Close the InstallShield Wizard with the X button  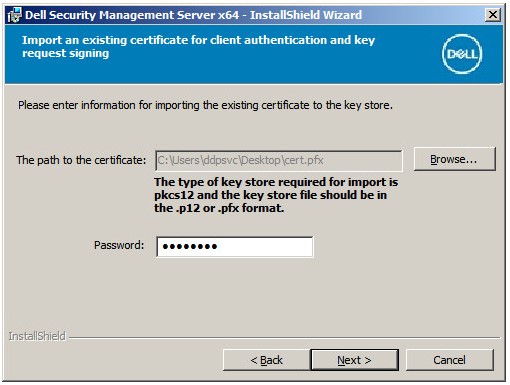coord(493,15)
